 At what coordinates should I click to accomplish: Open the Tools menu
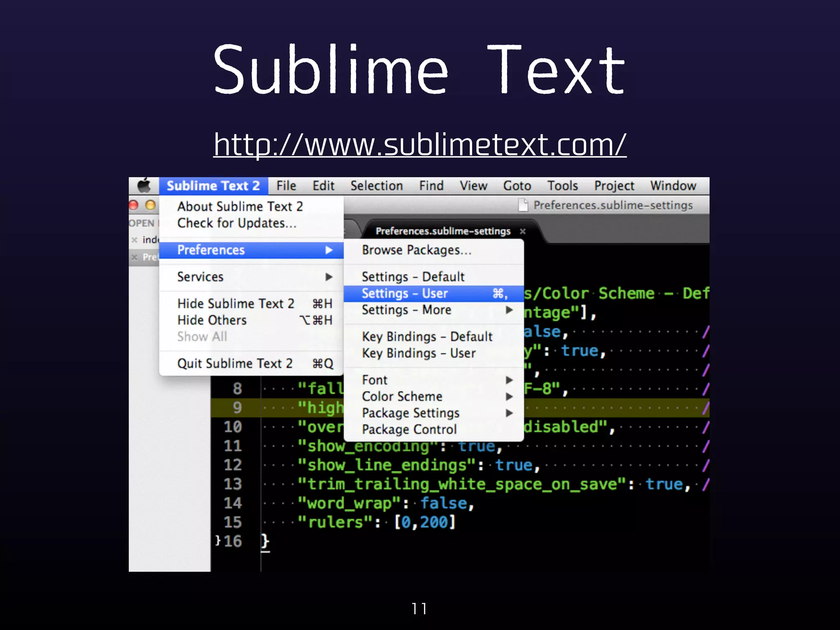click(562, 186)
